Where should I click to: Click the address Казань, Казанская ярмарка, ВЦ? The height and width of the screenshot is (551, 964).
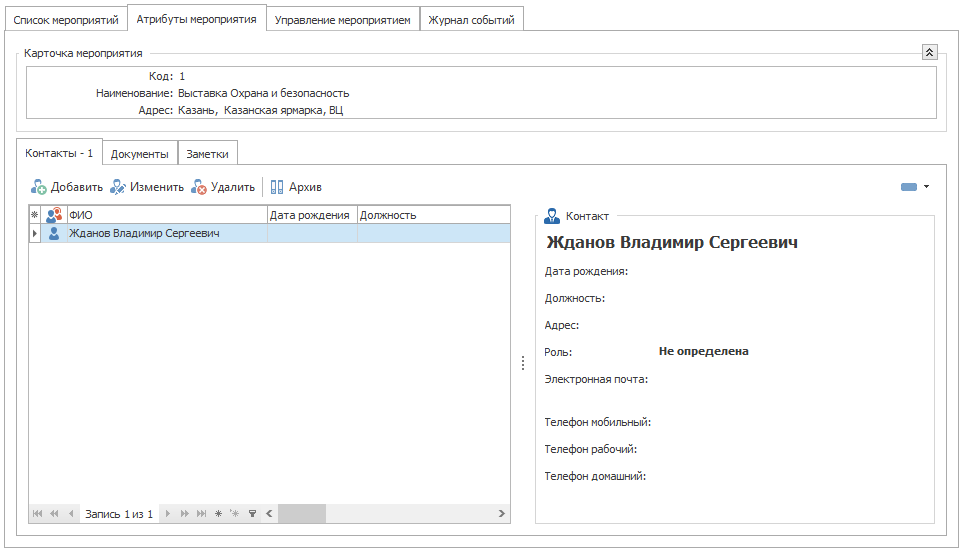coord(261,111)
